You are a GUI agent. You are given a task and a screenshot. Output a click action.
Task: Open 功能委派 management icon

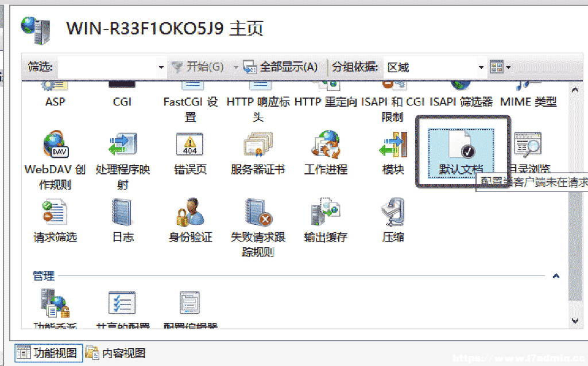55,303
